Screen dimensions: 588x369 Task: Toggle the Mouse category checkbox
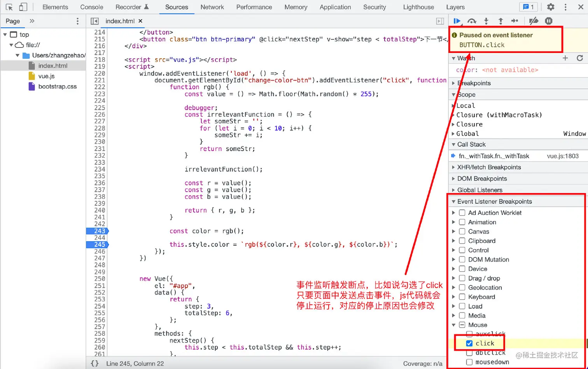(x=462, y=325)
